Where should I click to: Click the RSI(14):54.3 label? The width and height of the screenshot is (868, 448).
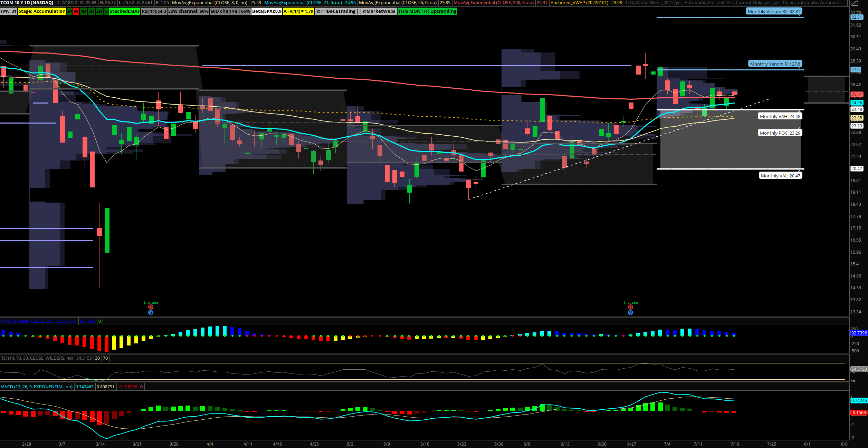(x=154, y=11)
